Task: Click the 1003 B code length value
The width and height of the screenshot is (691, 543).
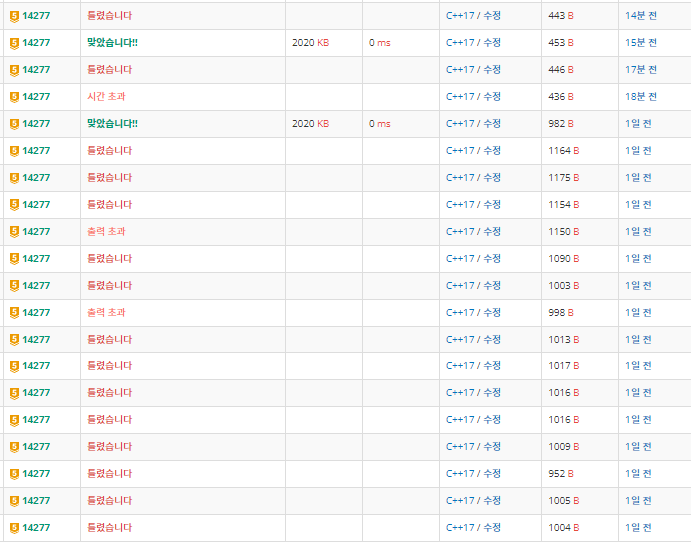Action: coord(564,286)
